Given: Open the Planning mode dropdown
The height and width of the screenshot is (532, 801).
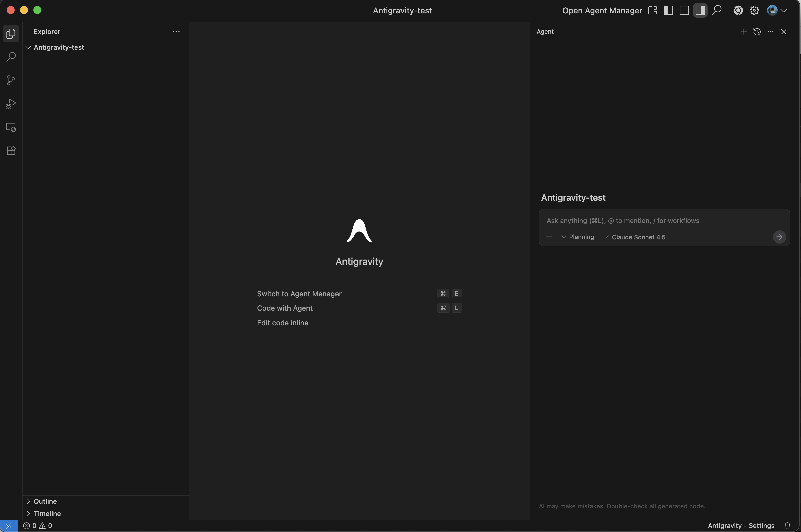Looking at the screenshot, I should coord(577,237).
